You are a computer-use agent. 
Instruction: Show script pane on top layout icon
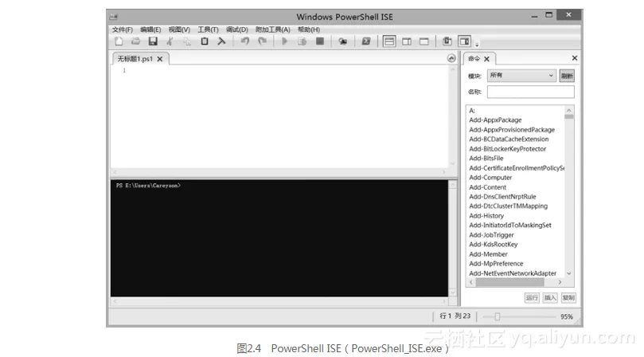click(x=389, y=41)
